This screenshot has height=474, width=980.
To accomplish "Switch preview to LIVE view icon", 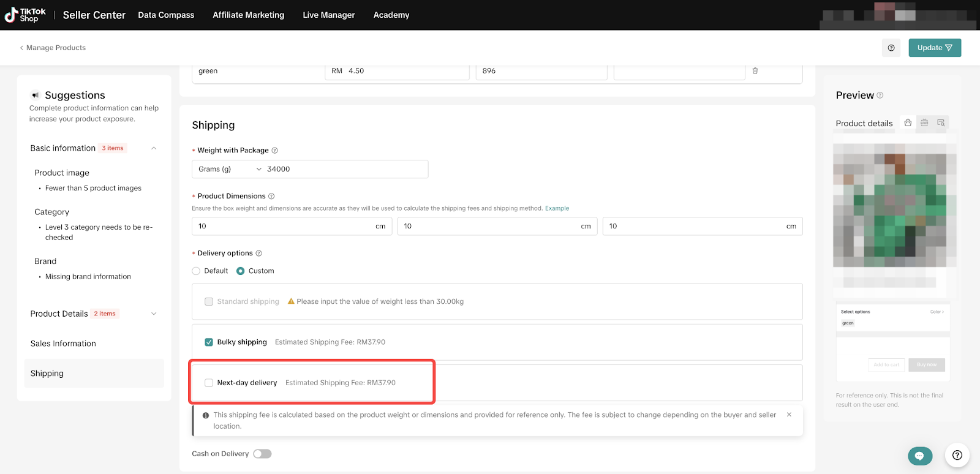I will [924, 123].
